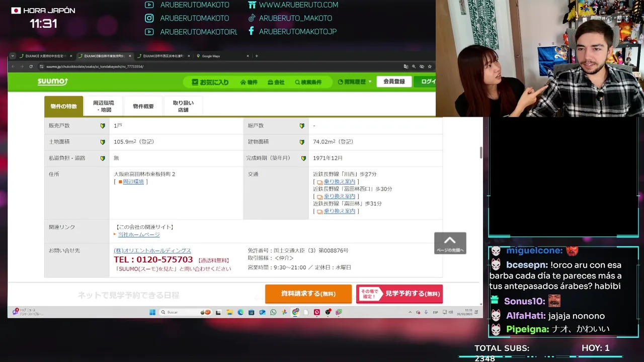Open 乗り換え案内 link for 富田林 station

(x=340, y=211)
